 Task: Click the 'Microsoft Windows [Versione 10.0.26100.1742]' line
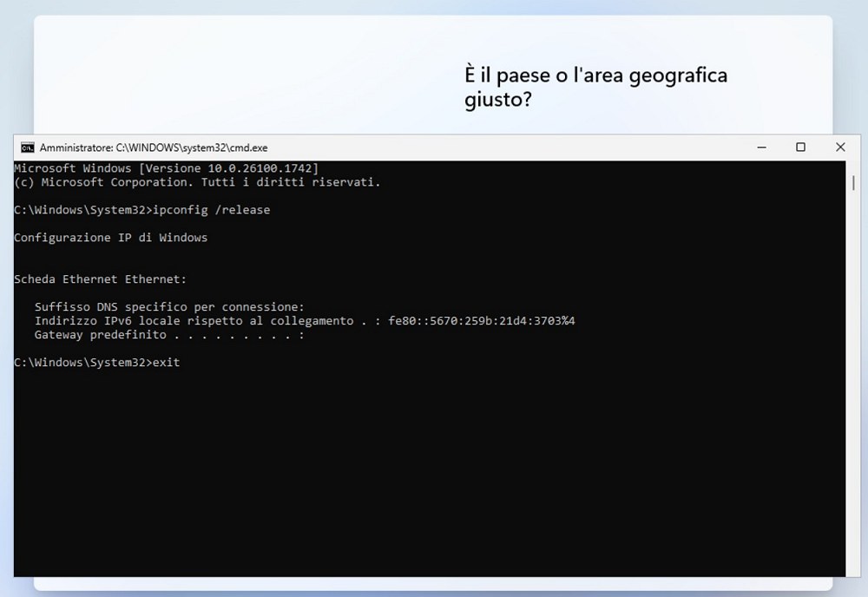pyautogui.click(x=166, y=168)
